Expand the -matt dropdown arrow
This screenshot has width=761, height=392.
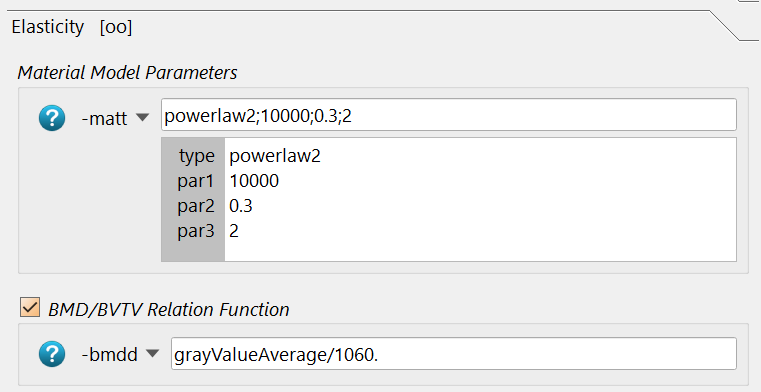(142, 117)
